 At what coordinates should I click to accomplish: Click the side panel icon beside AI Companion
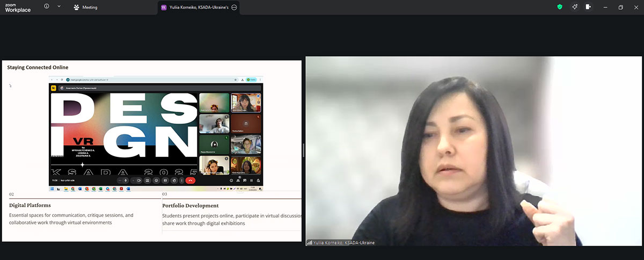(x=589, y=7)
